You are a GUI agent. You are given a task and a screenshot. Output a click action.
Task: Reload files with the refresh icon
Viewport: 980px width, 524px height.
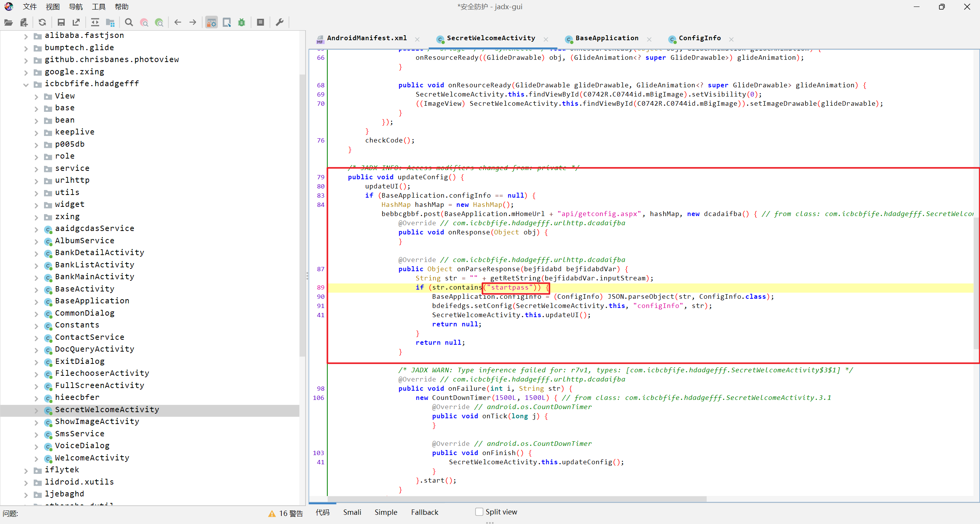pos(42,22)
